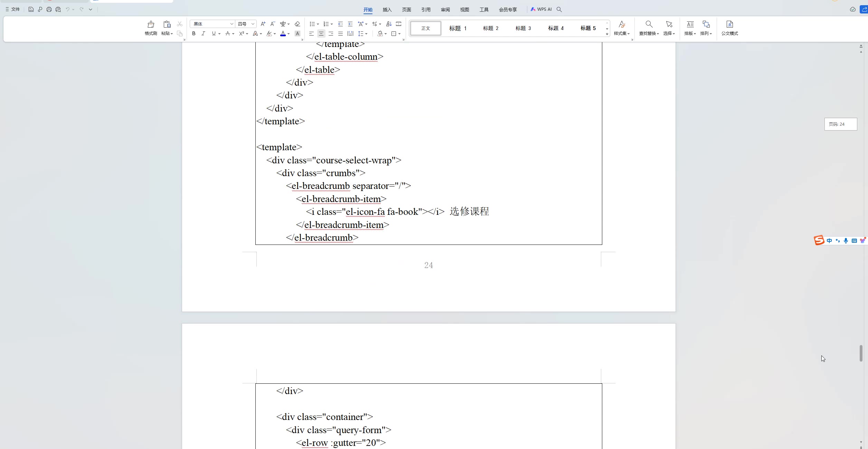
Task: Expand the Paste (粘贴) options arrow
Action: (172, 34)
